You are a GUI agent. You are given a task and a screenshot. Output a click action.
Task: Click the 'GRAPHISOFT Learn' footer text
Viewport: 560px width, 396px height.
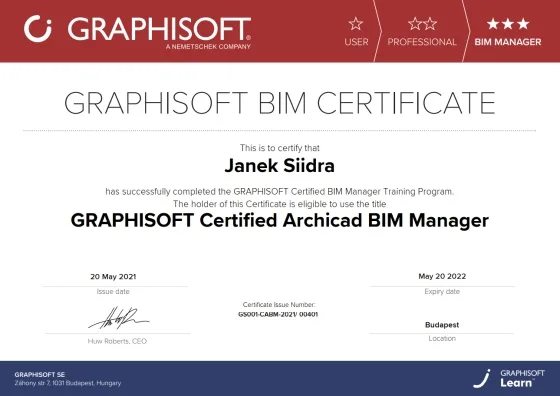coord(522,379)
